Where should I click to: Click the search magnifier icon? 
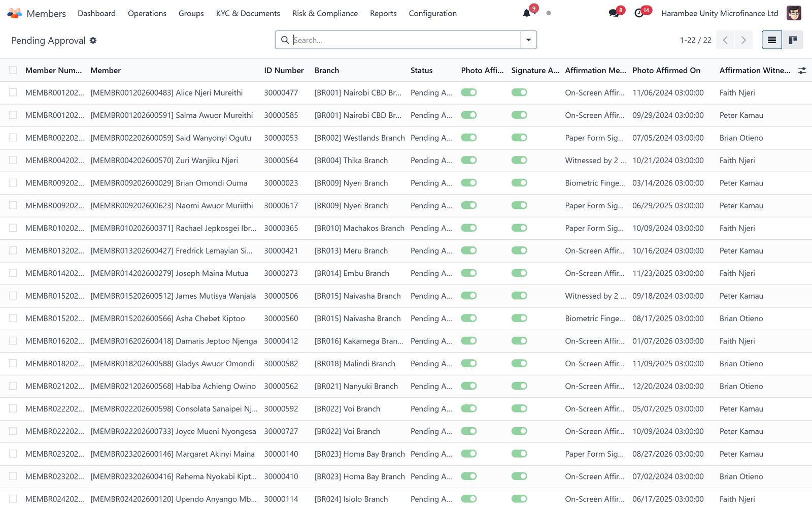[x=285, y=40]
